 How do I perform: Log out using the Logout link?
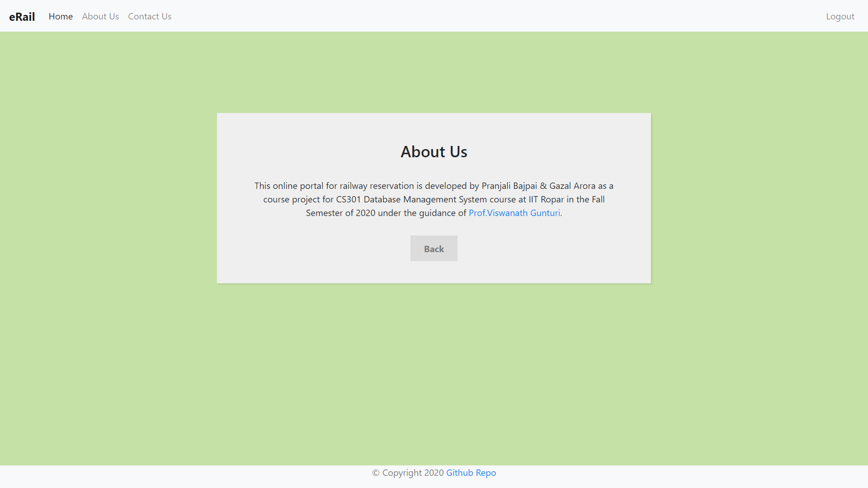click(840, 16)
